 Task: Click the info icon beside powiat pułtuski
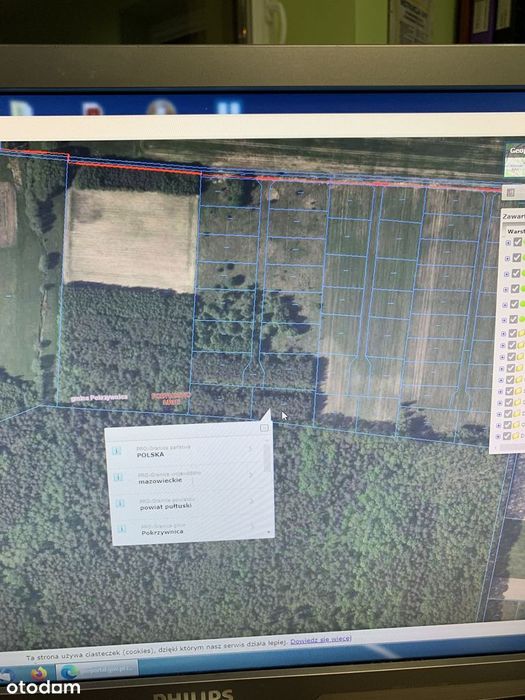pyautogui.click(x=120, y=504)
